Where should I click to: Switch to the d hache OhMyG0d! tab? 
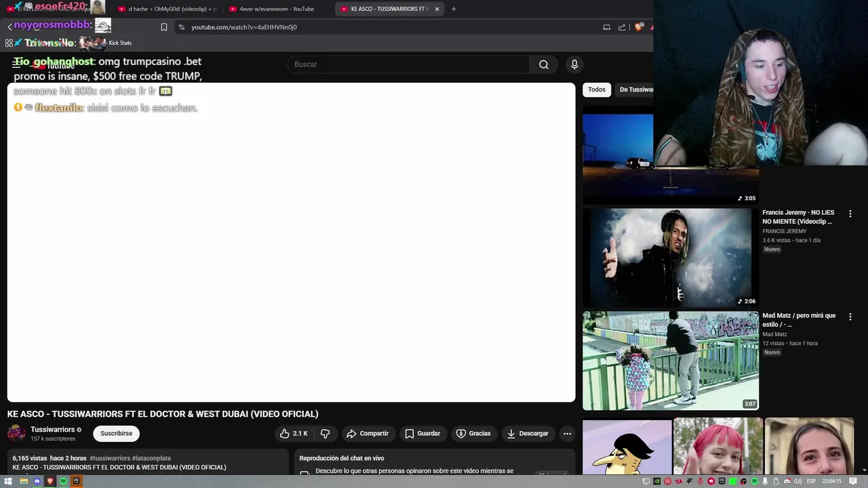click(166, 9)
